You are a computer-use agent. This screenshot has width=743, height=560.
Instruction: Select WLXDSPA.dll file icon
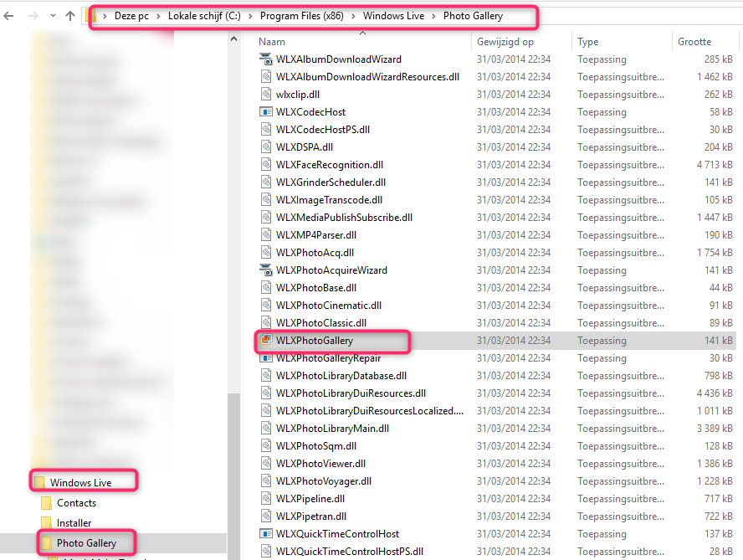tap(266, 147)
